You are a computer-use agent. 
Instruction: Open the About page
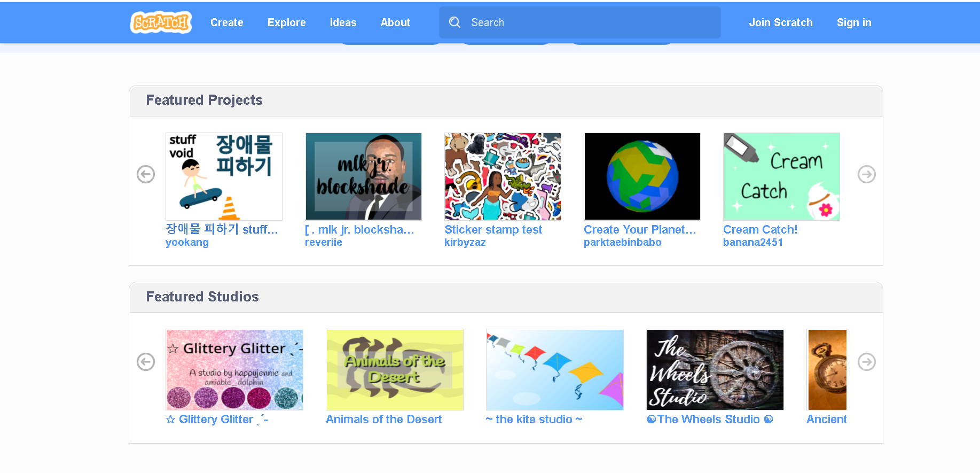click(x=395, y=22)
